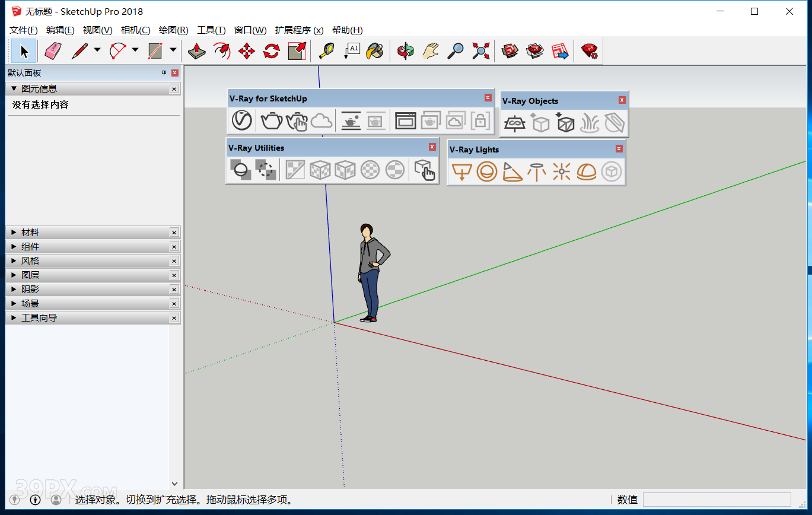
Task: Open the shape tool dropdown arrow
Action: (x=173, y=50)
